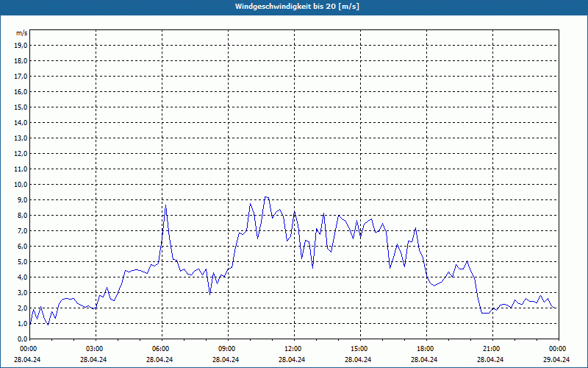Image resolution: width=588 pixels, height=368 pixels.
Task: Click the '28.04.24' date under 06:00
Action: coord(159,359)
